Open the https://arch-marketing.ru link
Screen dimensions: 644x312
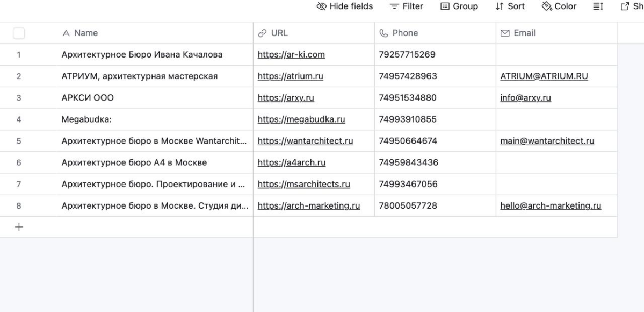tap(309, 205)
